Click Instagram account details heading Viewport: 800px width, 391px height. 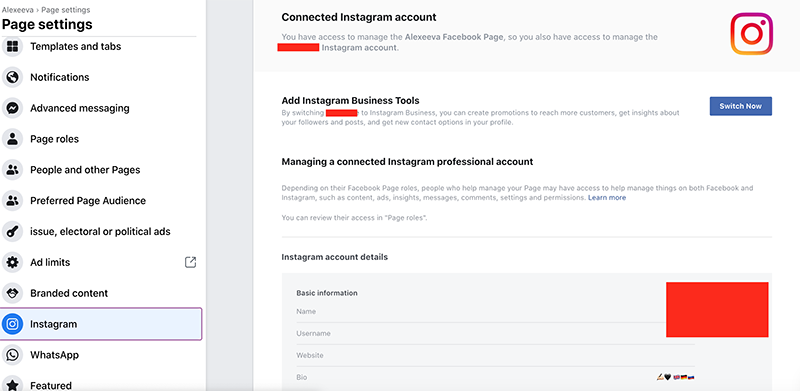pyautogui.click(x=334, y=257)
